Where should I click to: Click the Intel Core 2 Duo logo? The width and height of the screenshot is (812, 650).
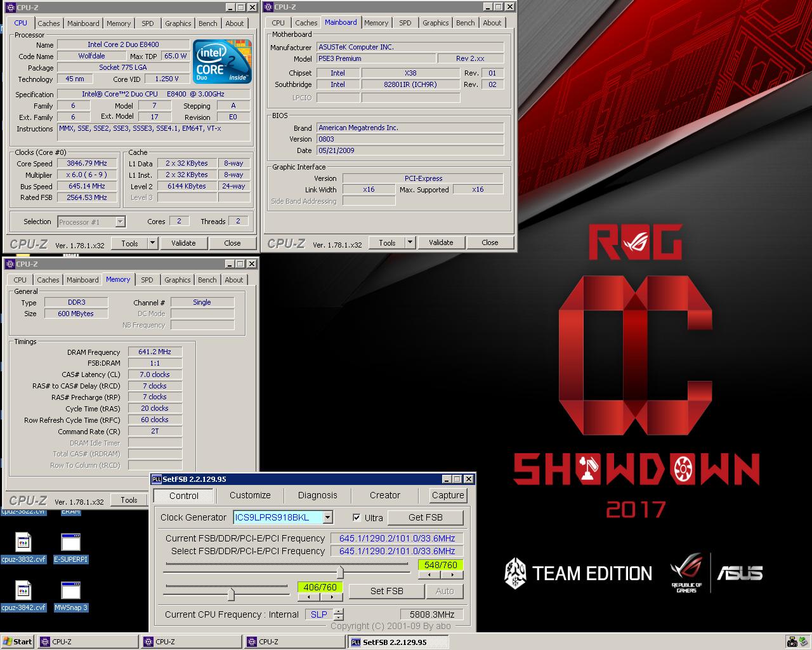click(223, 62)
